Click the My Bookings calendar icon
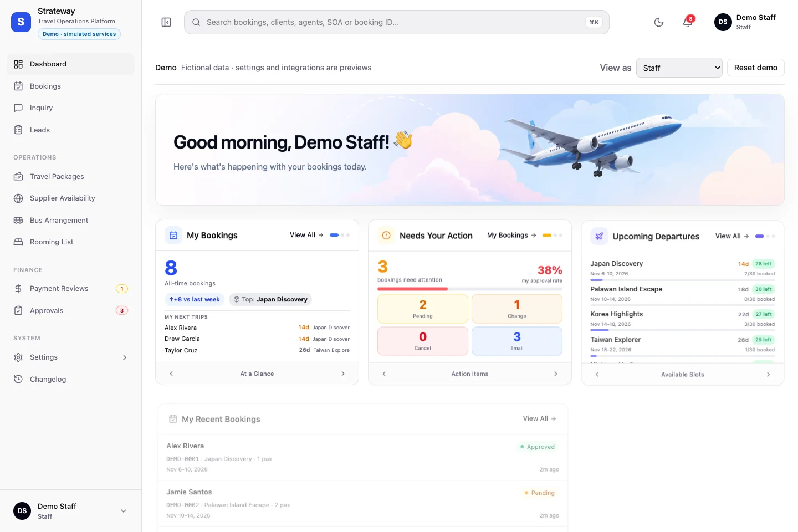Screen dimensions: 798x532 [x=173, y=236]
